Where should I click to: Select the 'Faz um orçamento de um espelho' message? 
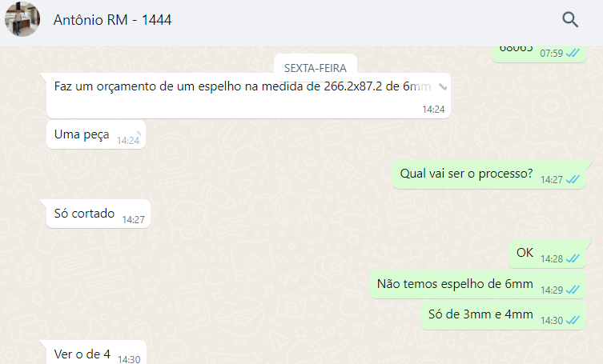(248, 96)
